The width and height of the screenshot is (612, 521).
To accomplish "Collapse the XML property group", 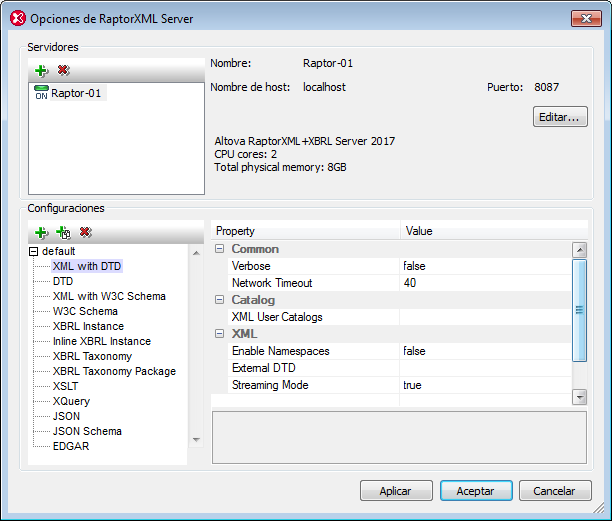I will [219, 334].
